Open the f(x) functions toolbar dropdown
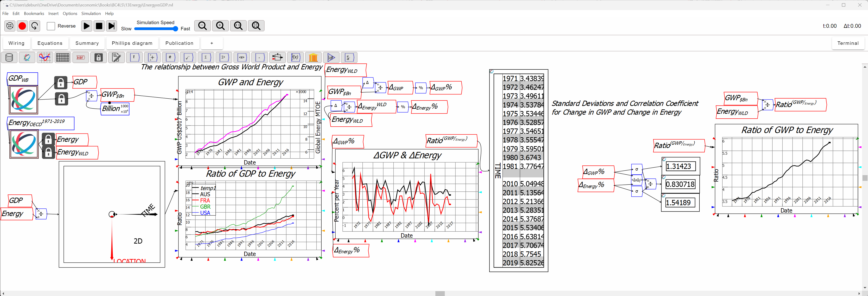Viewport: 868px width, 296px height. click(x=295, y=57)
